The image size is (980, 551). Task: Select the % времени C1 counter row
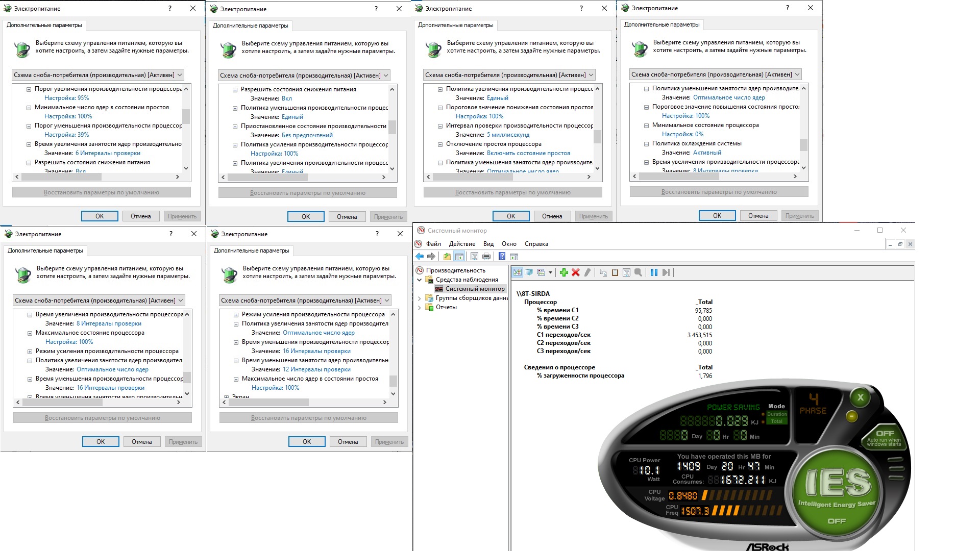click(x=557, y=310)
